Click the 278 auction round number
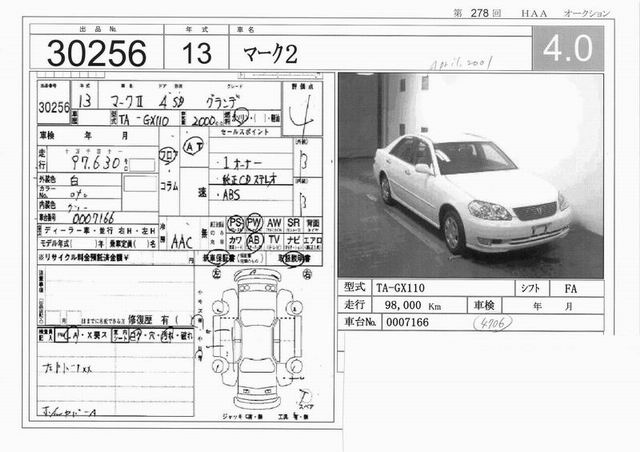The width and height of the screenshot is (640, 452). point(479,13)
